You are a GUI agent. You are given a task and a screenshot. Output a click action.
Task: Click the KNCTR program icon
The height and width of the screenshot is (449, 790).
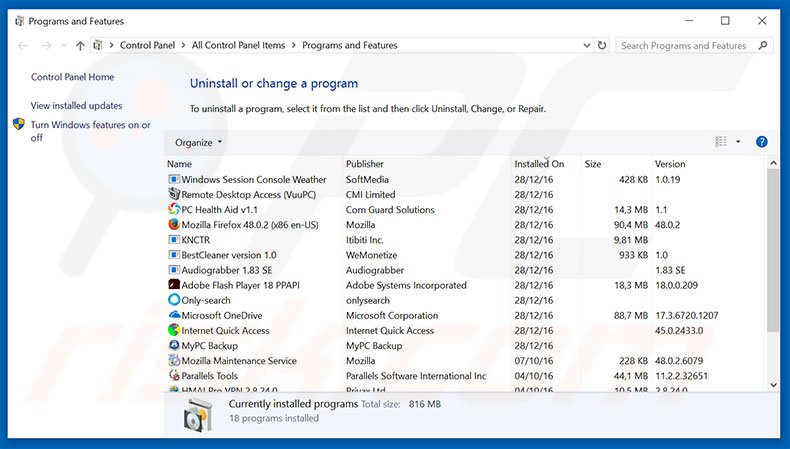coord(174,239)
